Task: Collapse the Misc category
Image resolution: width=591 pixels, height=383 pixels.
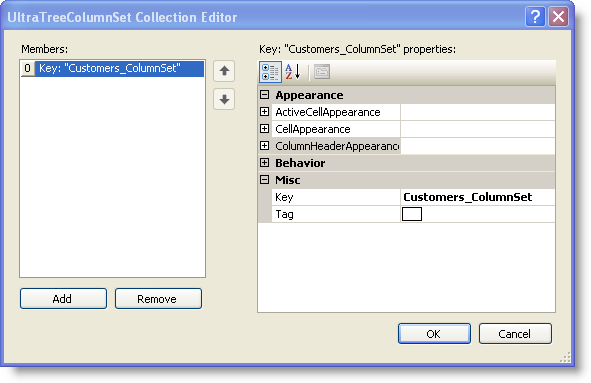Action: (265, 179)
